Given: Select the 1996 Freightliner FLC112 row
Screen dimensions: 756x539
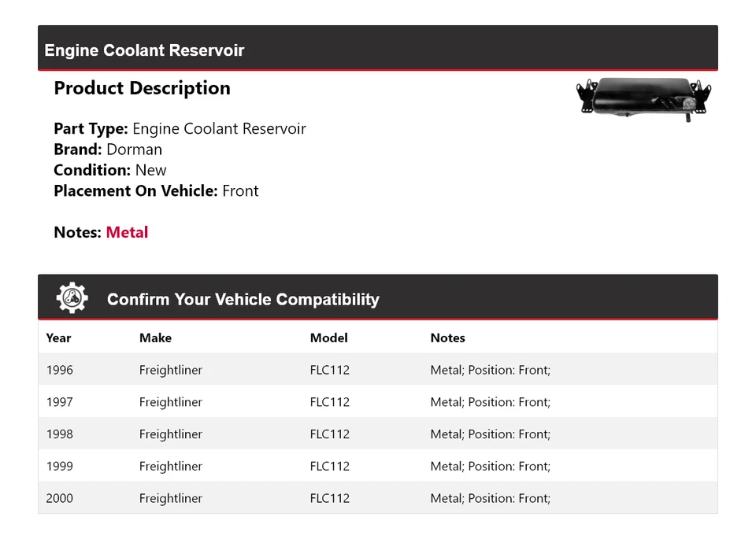Looking at the screenshot, I should 377,370.
